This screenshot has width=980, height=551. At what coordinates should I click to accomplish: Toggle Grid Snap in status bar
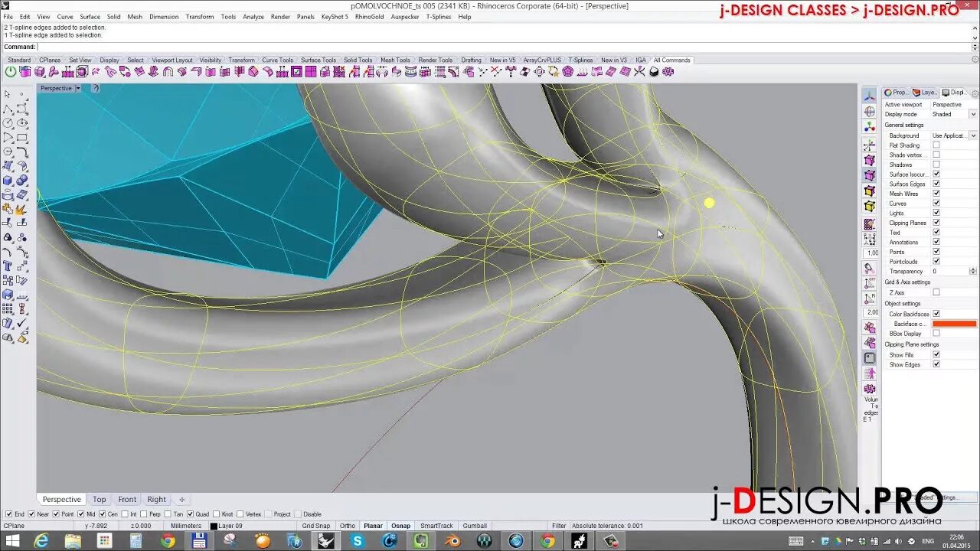(316, 526)
